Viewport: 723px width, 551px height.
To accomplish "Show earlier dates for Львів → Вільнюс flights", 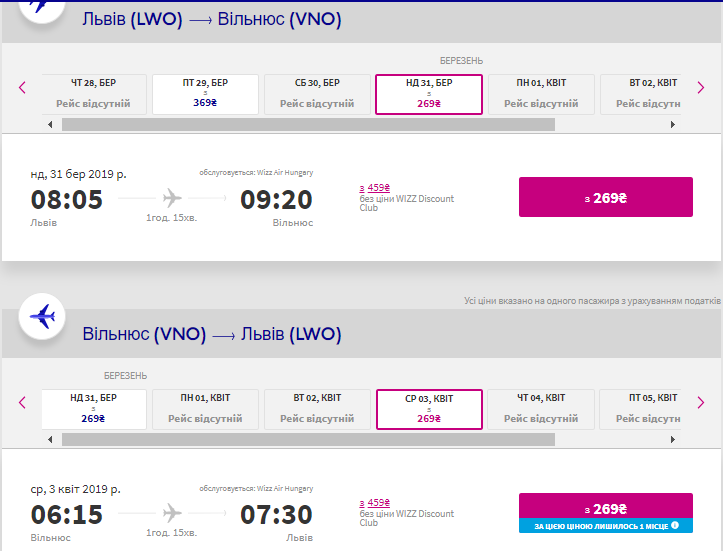I will [x=22, y=87].
